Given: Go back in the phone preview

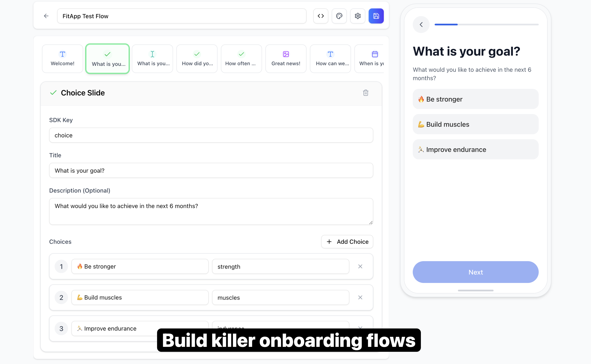Looking at the screenshot, I should coord(421,25).
